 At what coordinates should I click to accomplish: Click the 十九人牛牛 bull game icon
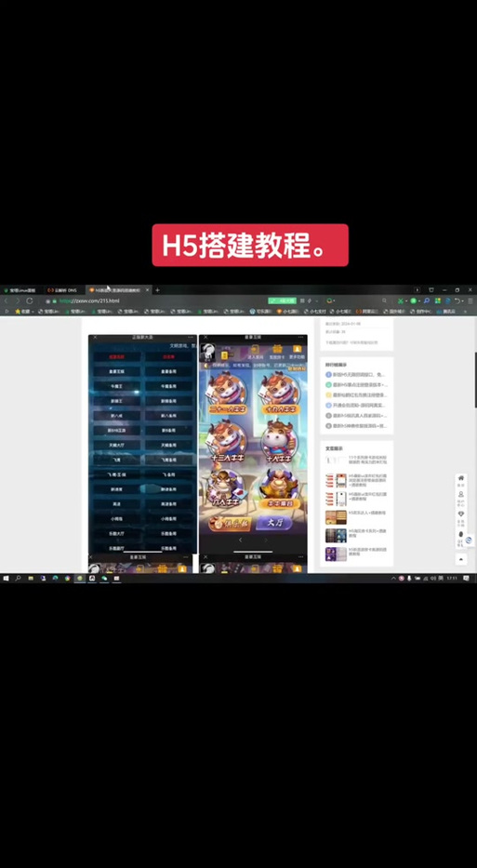(x=279, y=393)
